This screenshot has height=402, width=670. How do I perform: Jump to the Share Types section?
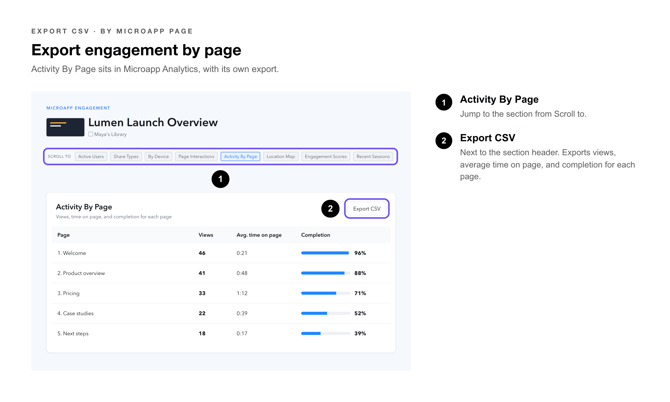point(126,156)
